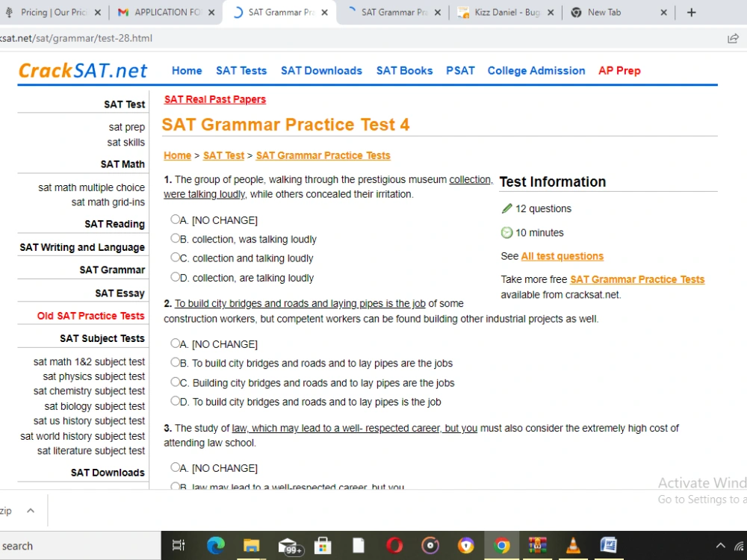Open the Mail app with 99+ badge
Screen dimensions: 747x560
290,546
